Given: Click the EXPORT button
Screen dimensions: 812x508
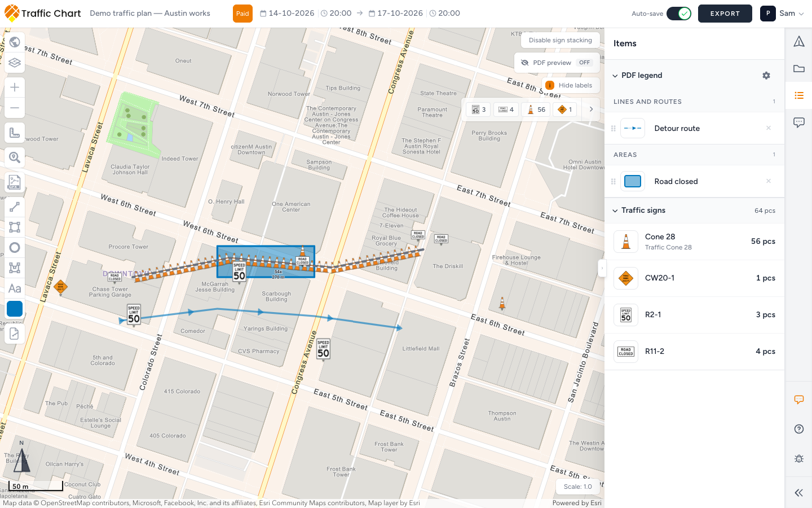Looking at the screenshot, I should coord(725,14).
